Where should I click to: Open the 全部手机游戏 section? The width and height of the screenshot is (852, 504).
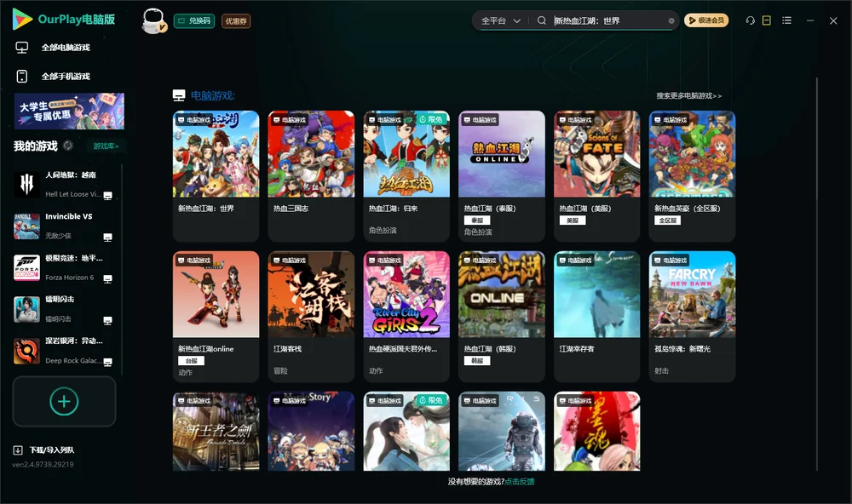(66, 76)
